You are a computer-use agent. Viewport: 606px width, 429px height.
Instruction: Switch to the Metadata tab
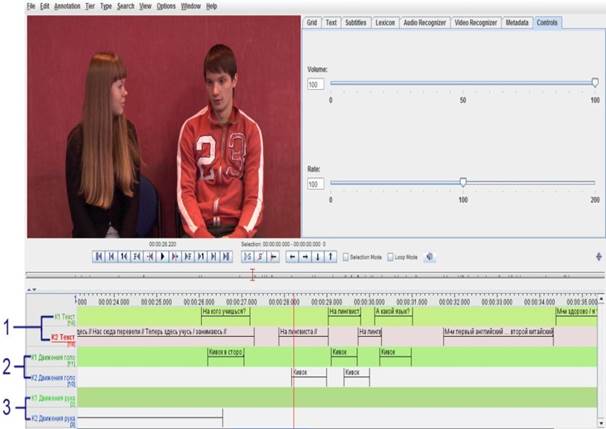(x=517, y=22)
